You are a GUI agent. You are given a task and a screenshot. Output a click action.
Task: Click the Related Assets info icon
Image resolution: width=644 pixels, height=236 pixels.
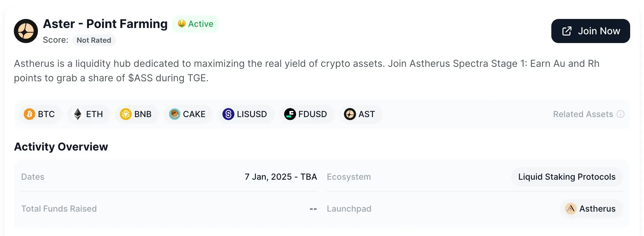tap(621, 114)
